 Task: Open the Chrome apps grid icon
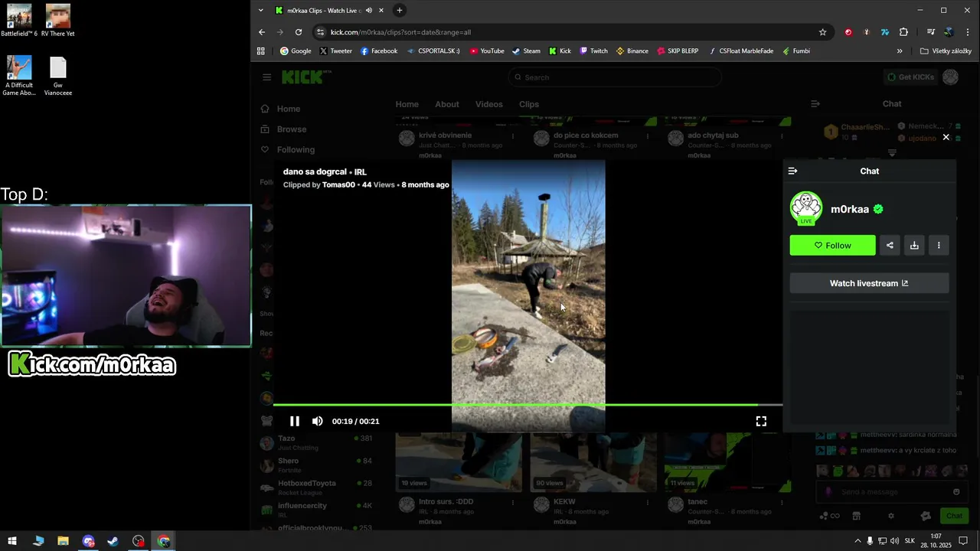[x=261, y=51]
